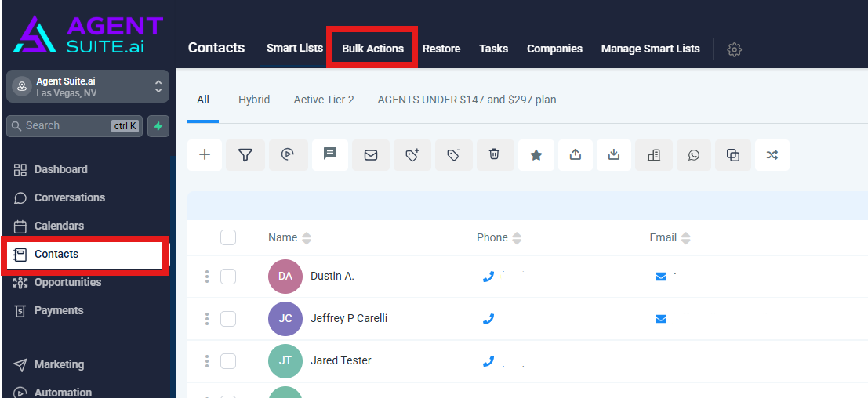The image size is (868, 398).
Task: Sort by the Phone column arrows
Action: (517, 238)
